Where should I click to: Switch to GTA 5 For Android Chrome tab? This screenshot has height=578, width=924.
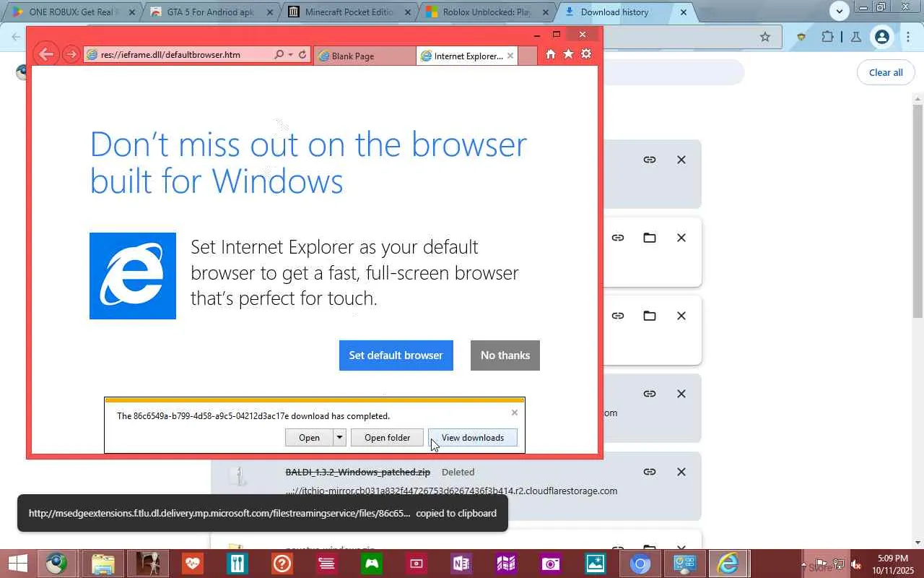[x=210, y=12]
